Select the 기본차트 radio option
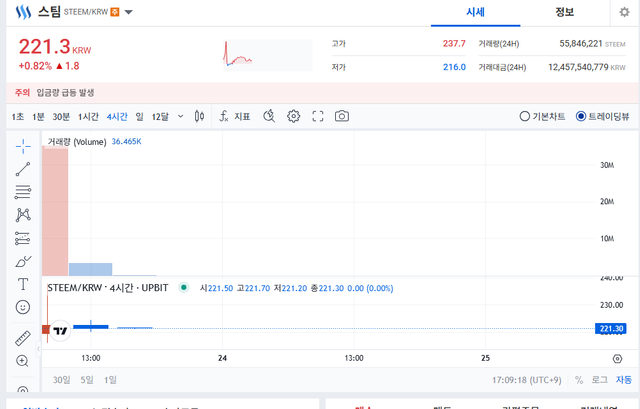 coord(542,116)
